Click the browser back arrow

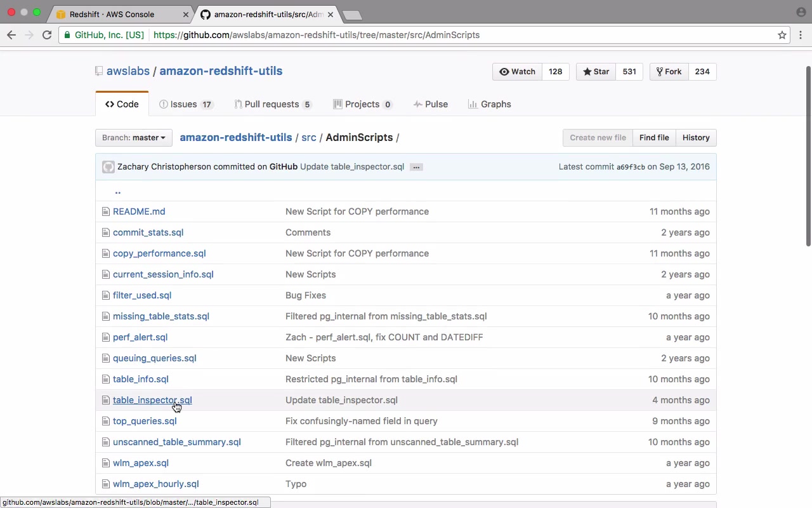(x=11, y=35)
